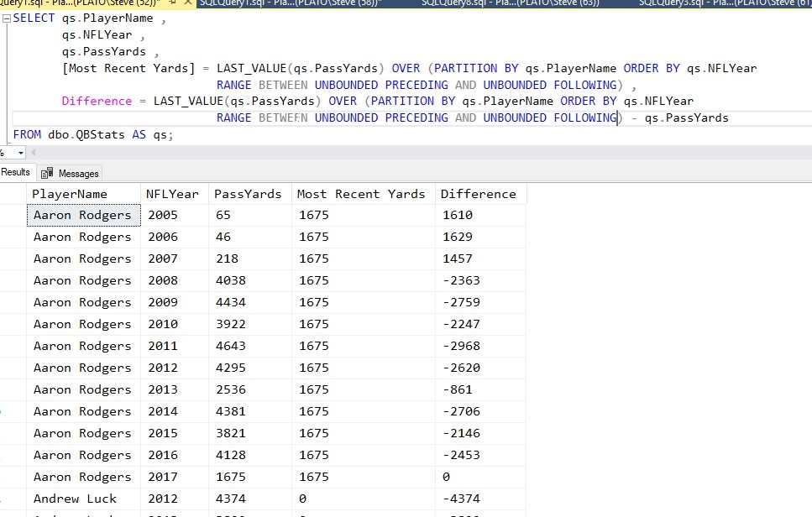
Task: Click the 2011 NFLYear cell
Action: point(163,346)
